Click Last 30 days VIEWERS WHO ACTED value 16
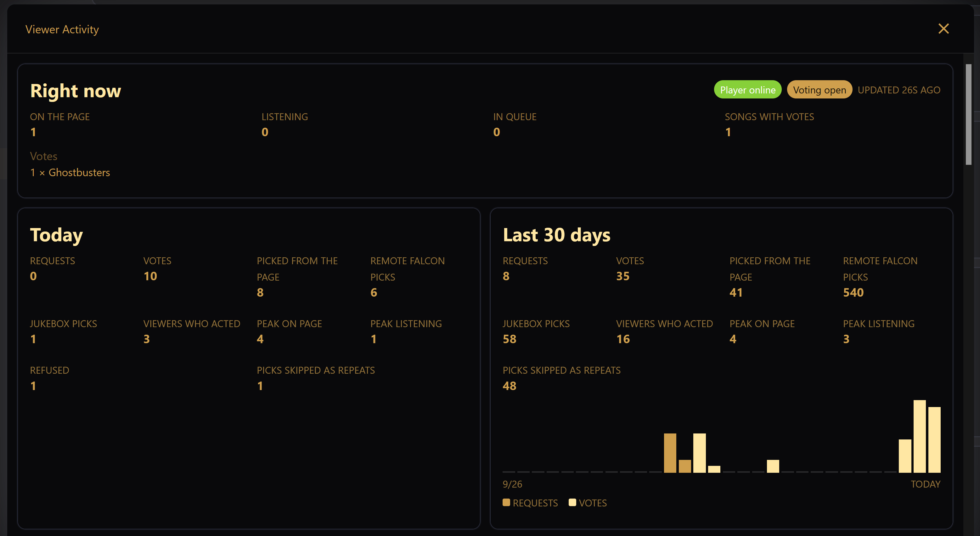Screen dimensions: 980x536 click(623, 339)
